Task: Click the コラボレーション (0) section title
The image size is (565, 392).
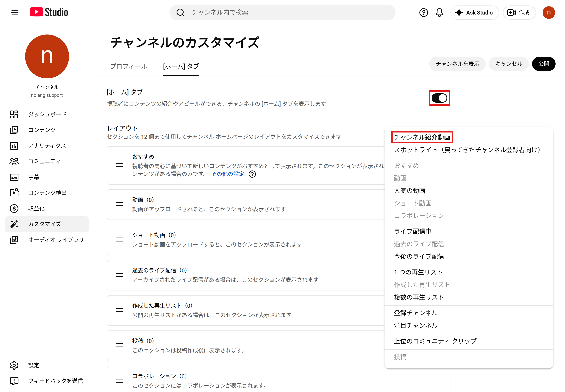Action: pyautogui.click(x=159, y=376)
